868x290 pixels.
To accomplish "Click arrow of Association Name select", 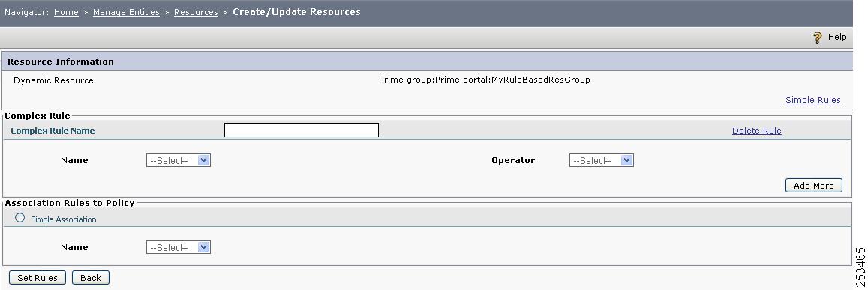I will click(204, 247).
